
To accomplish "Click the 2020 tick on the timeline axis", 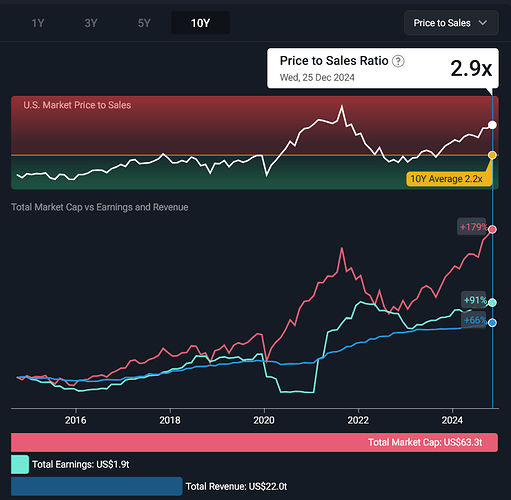I will (264, 420).
